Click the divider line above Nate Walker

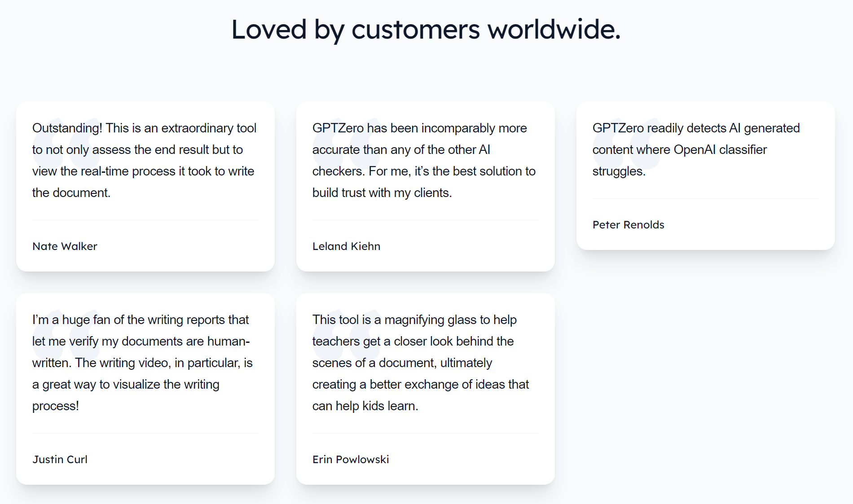pos(145,220)
